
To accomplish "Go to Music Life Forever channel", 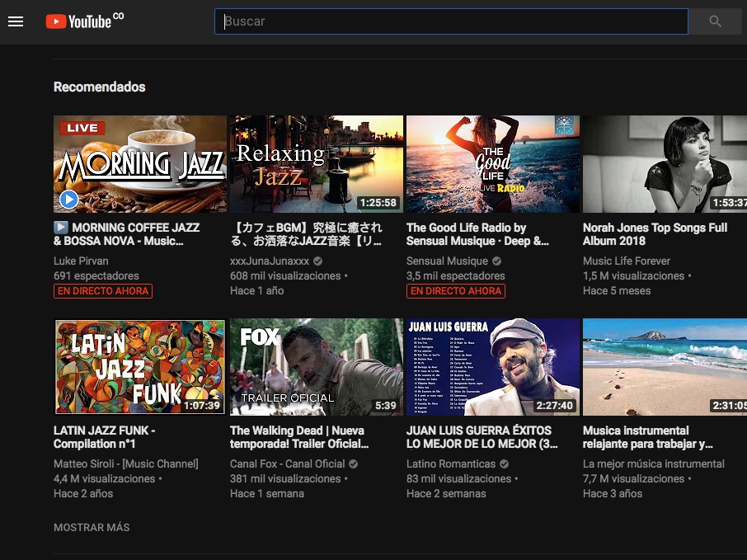I will (x=627, y=261).
